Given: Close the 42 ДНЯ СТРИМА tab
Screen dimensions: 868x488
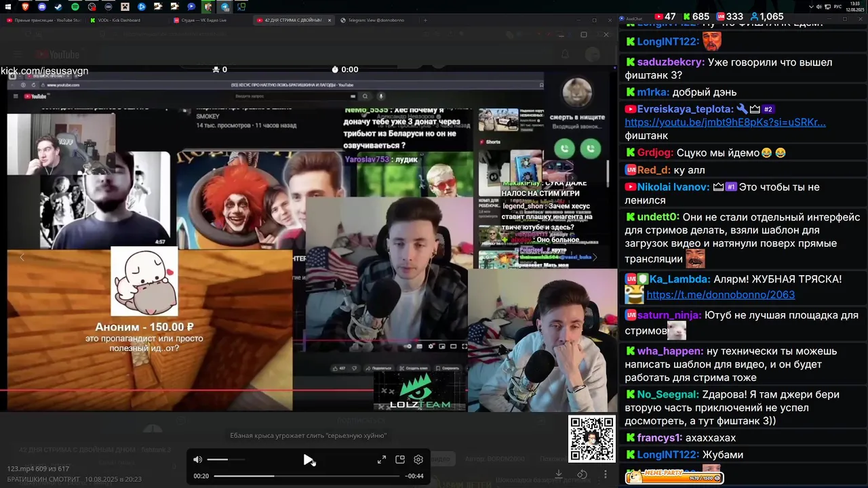Looking at the screenshot, I should click(330, 20).
